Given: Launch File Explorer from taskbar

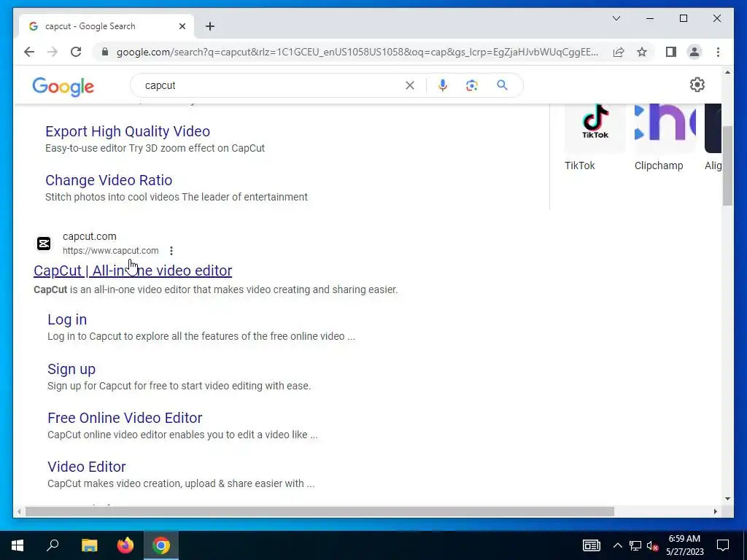Looking at the screenshot, I should [89, 545].
